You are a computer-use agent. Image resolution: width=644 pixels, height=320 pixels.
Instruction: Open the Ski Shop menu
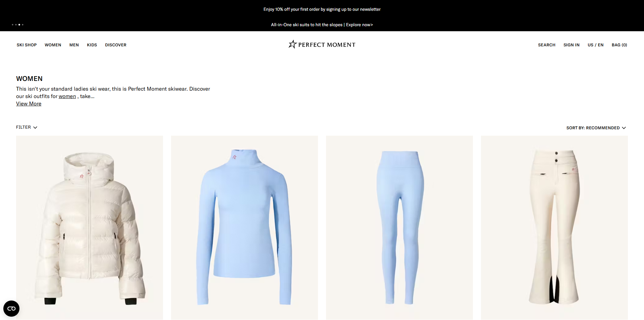(27, 45)
